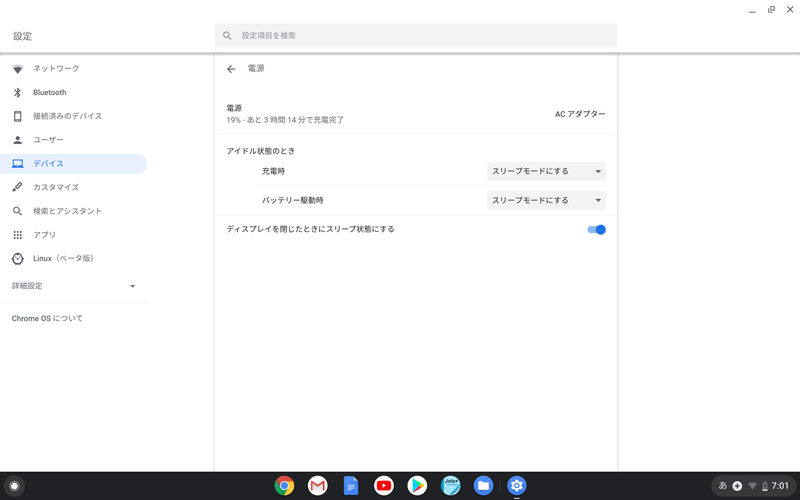Image resolution: width=800 pixels, height=500 pixels.
Task: Select ユーザー in the sidebar
Action: (x=73, y=140)
